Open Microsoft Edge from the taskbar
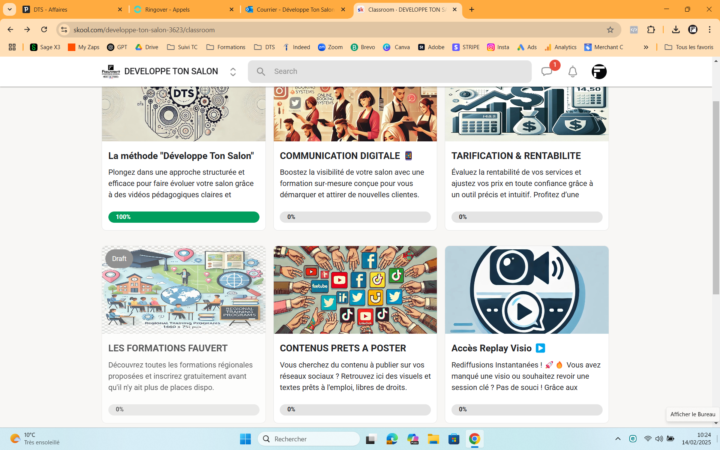This screenshot has height=450, width=720. click(392, 439)
